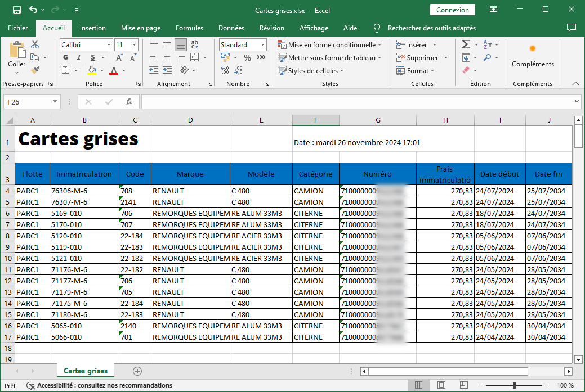Click the Copy icon in Presse-papiers

click(x=35, y=57)
